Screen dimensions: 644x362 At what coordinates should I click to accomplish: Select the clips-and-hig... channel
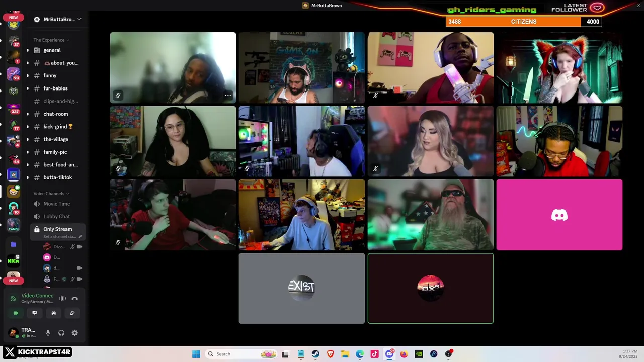pos(57,101)
